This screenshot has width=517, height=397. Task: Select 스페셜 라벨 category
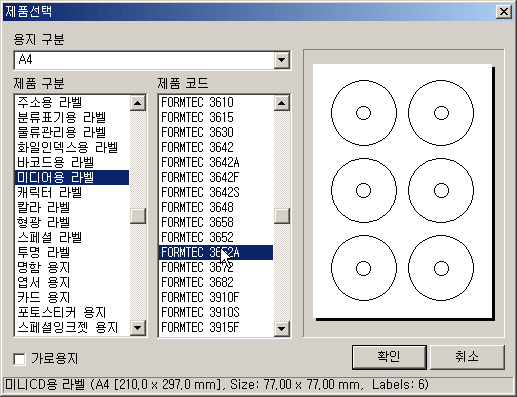(x=72, y=237)
